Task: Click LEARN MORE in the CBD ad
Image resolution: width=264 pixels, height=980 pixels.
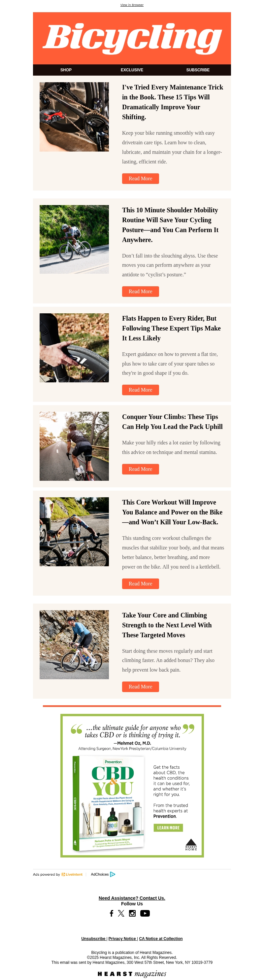Action: 168,828
